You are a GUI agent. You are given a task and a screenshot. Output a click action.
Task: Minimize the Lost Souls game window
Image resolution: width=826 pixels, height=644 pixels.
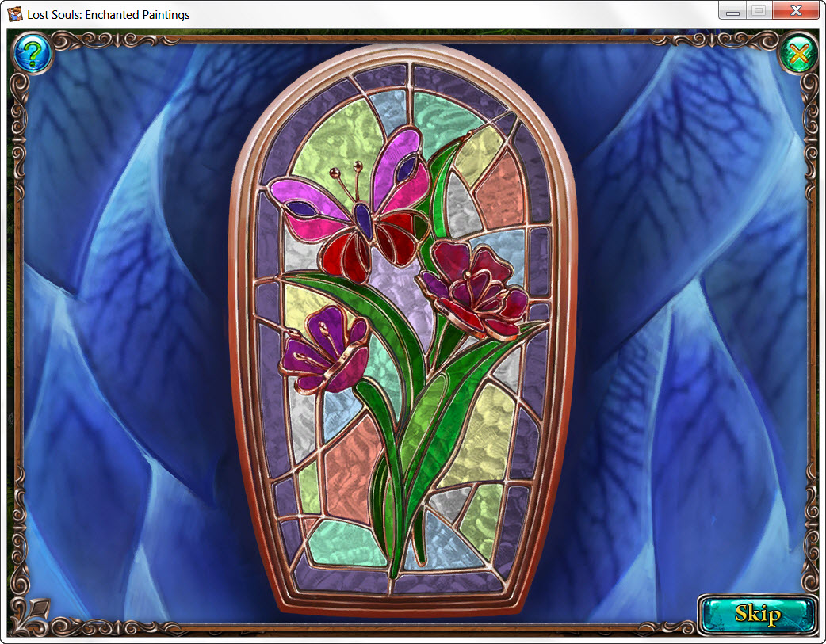click(732, 11)
